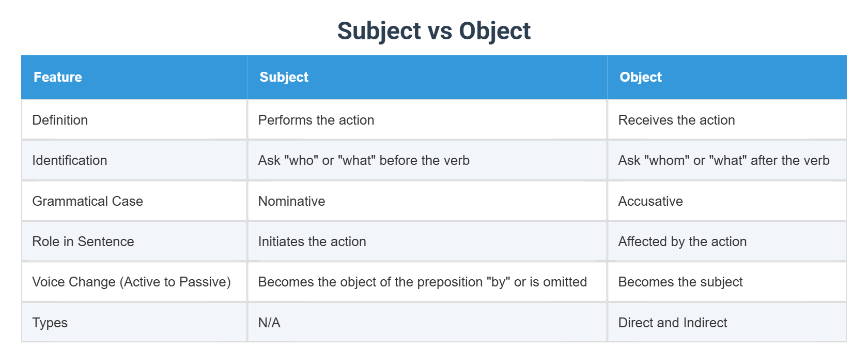Click the "Performs the action" cell

[427, 120]
